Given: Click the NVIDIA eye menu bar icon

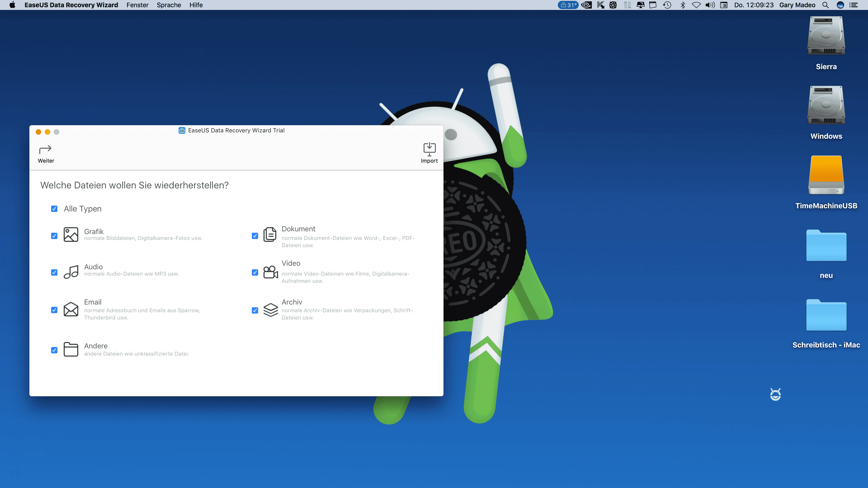Looking at the screenshot, I should click(587, 5).
